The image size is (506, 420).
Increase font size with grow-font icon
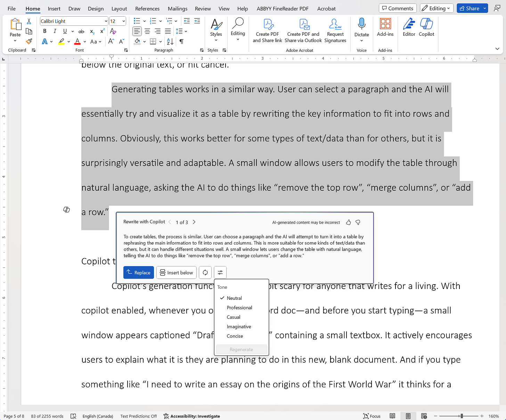111,41
